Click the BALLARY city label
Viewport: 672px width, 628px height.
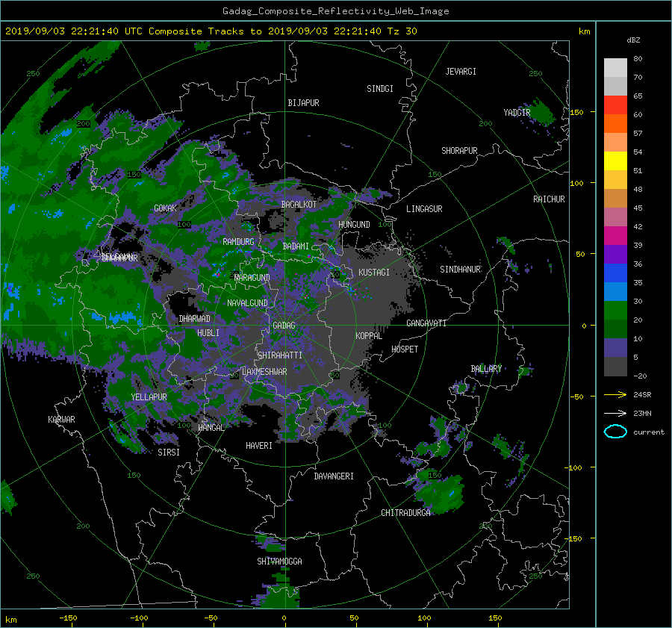486,369
